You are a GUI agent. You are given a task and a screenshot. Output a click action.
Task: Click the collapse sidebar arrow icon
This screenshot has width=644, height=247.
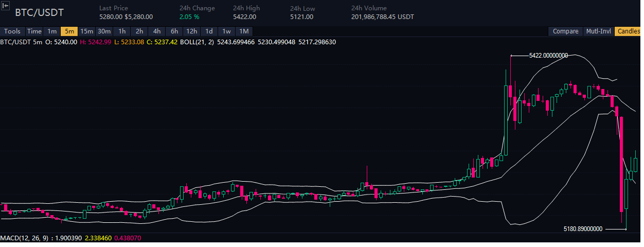6,5
